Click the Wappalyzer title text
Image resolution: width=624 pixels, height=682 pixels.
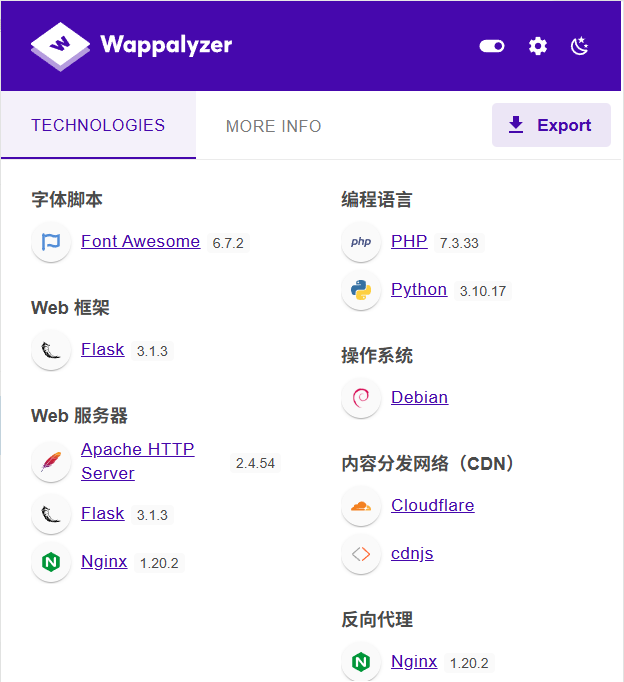click(166, 45)
